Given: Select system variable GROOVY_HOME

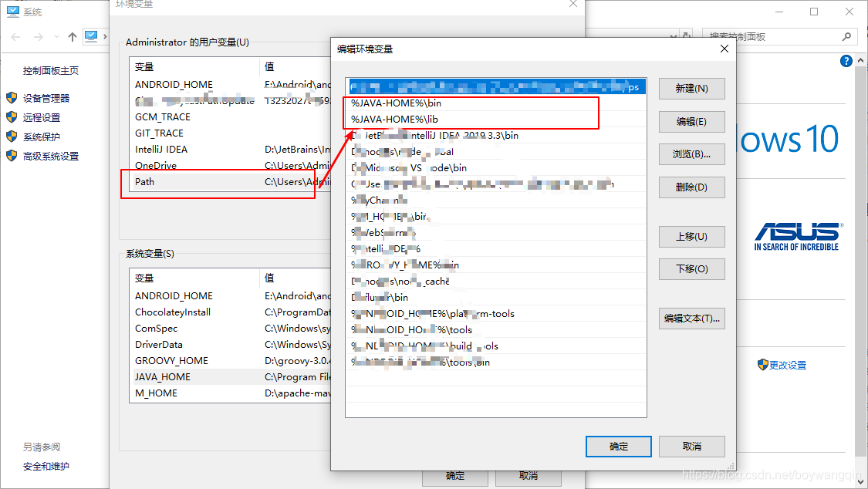Looking at the screenshot, I should (x=230, y=361).
